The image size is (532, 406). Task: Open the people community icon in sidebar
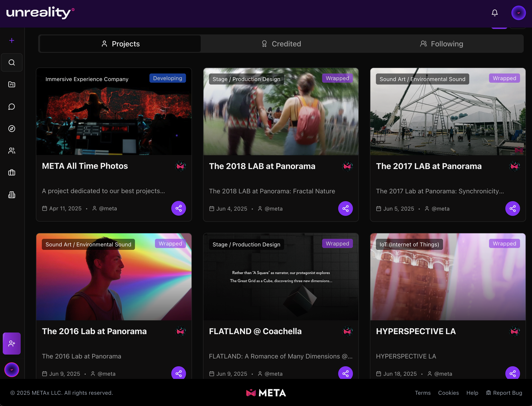click(12, 151)
